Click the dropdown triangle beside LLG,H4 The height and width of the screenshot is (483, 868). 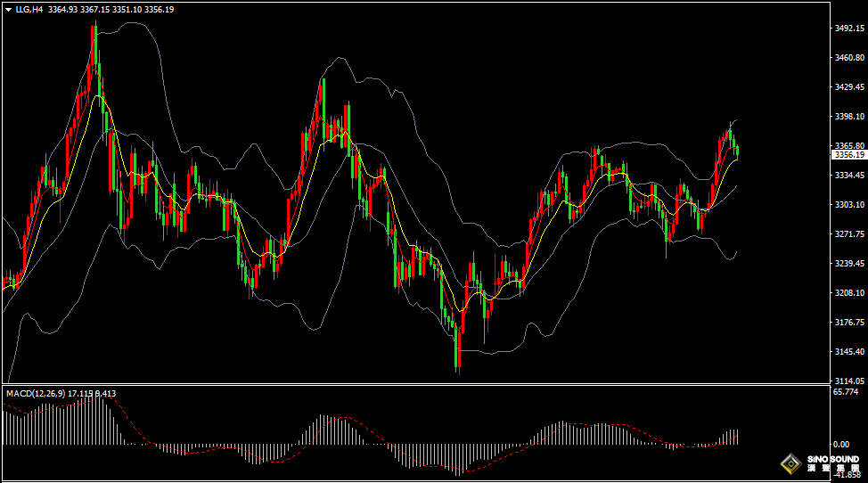click(x=8, y=10)
